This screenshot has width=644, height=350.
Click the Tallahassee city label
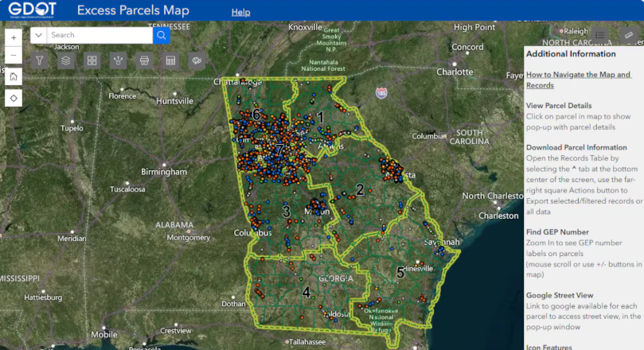(307, 342)
